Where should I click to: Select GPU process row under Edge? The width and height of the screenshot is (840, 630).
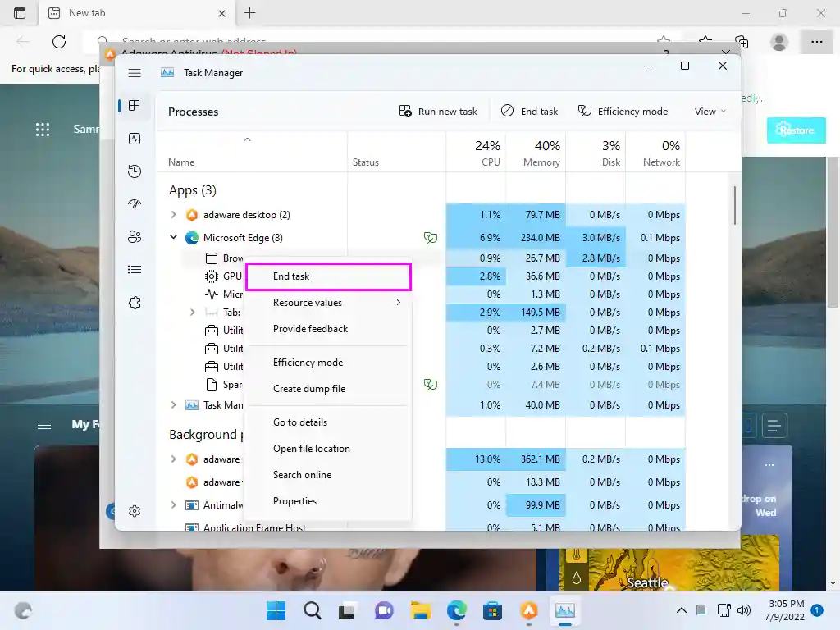[224, 276]
